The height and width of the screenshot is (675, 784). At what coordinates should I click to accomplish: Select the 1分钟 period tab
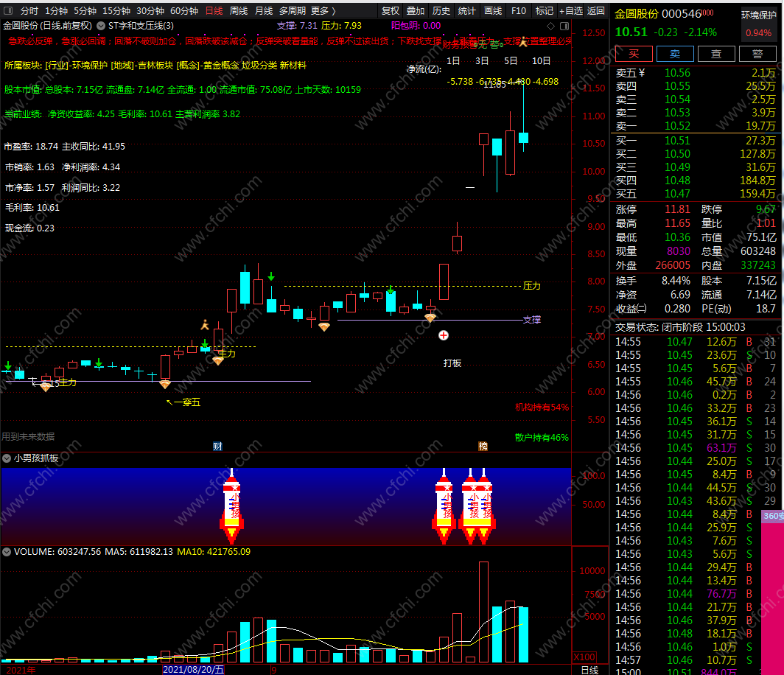tap(56, 10)
